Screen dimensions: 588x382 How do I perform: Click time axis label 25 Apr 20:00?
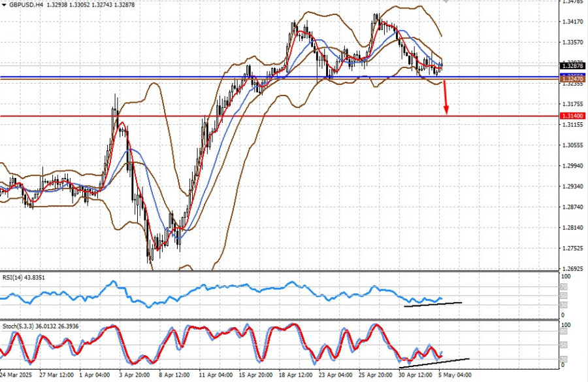click(376, 375)
